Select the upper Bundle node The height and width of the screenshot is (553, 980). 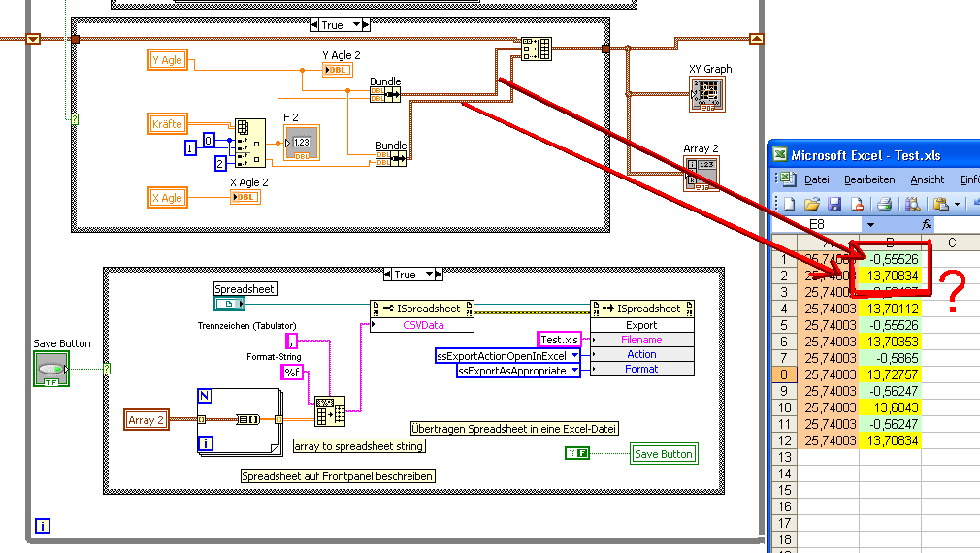(x=385, y=94)
